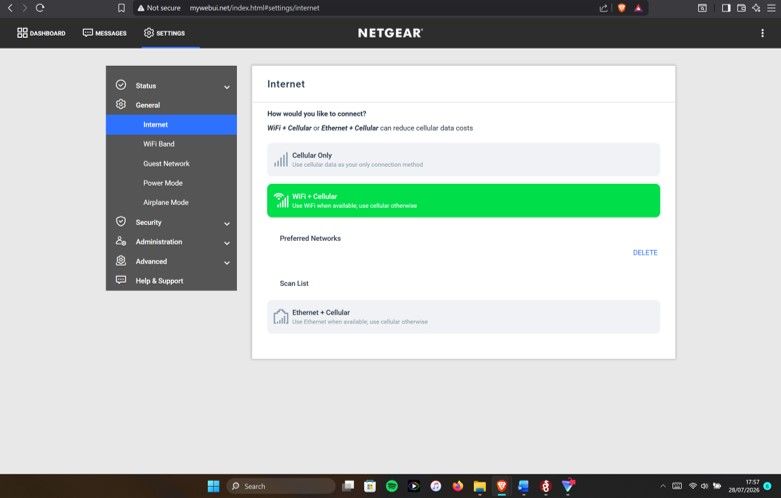Click the Cellular Only signal bars icon
This screenshot has width=781, height=498.
click(x=281, y=160)
